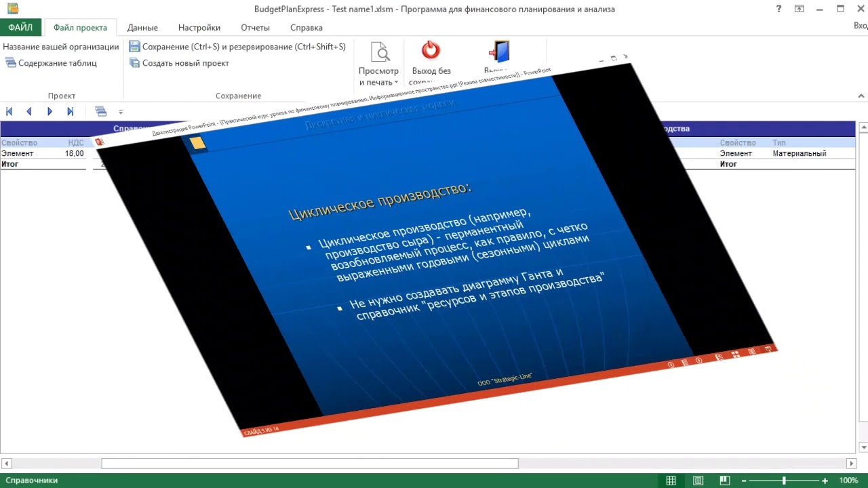The height and width of the screenshot is (488, 868).
Task: Click vertical scrollbar up arrow
Action: pos(863,127)
